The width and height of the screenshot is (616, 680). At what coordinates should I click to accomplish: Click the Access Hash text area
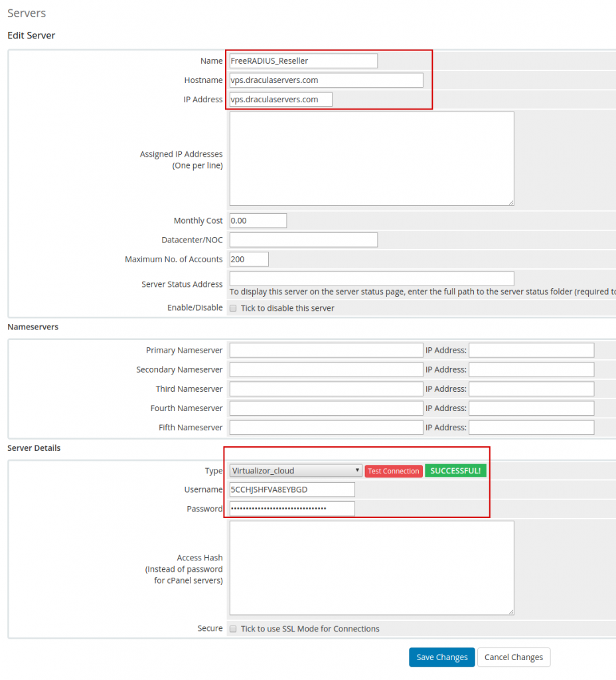pos(372,568)
